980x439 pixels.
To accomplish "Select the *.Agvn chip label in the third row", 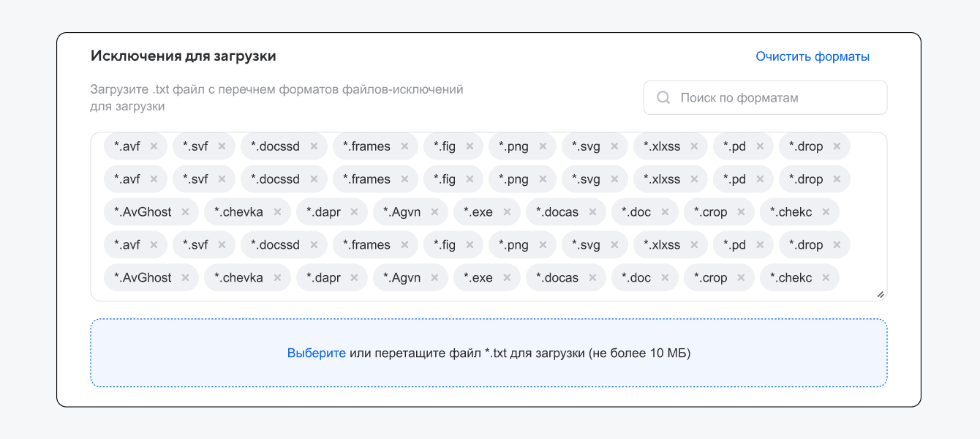I will click(x=402, y=212).
